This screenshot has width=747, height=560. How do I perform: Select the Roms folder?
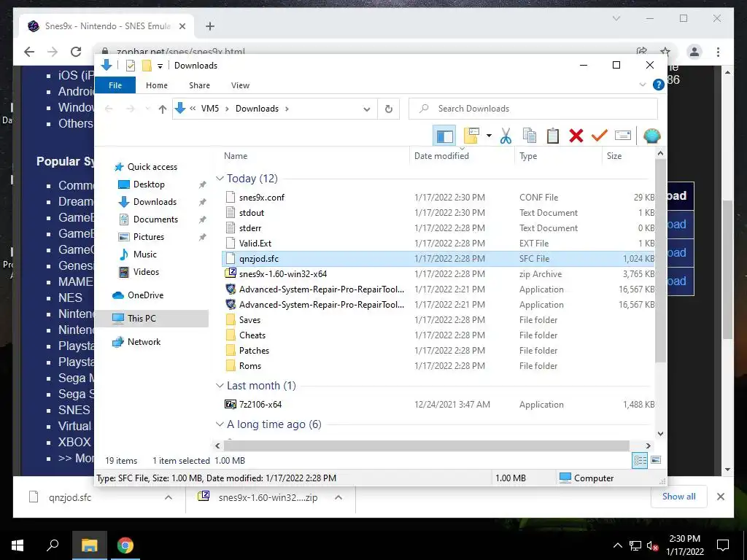pyautogui.click(x=438, y=366)
